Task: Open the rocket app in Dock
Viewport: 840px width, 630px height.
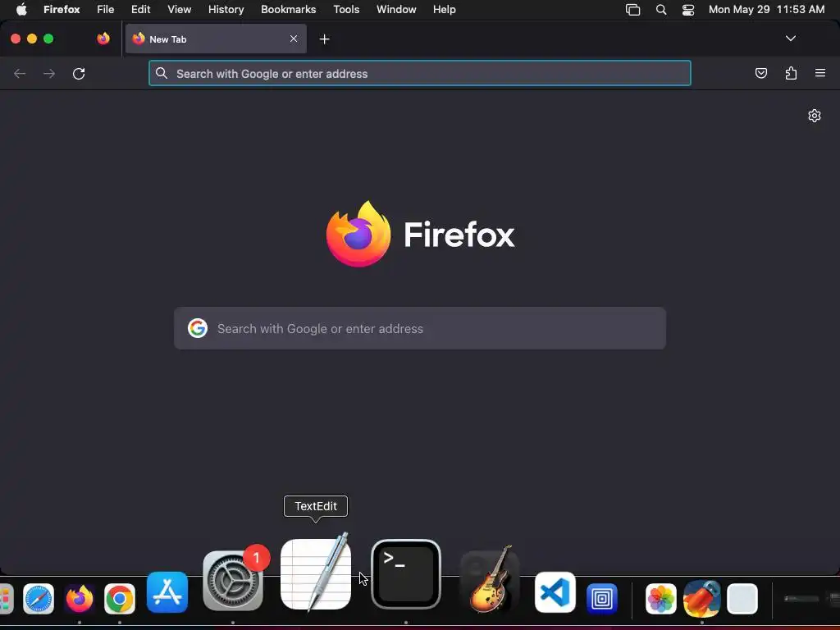Action: point(702,598)
